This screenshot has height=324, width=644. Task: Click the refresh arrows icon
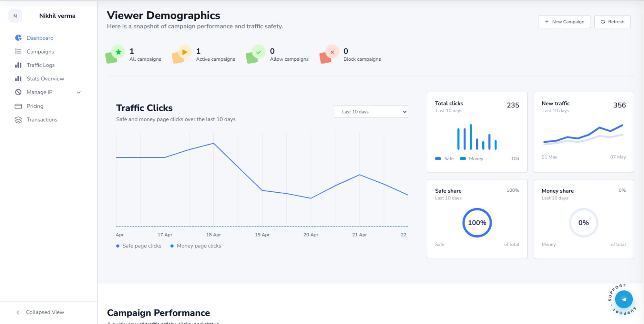[x=603, y=22]
